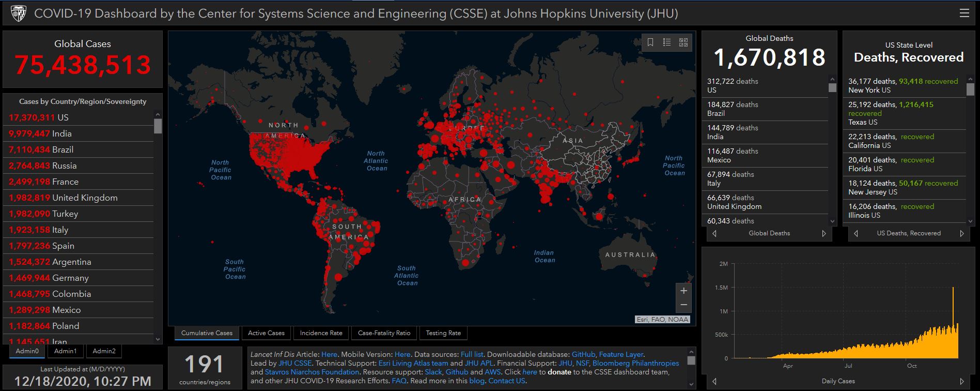The image size is (980, 391).
Task: Open the map bookmarks icon
Action: pos(650,42)
